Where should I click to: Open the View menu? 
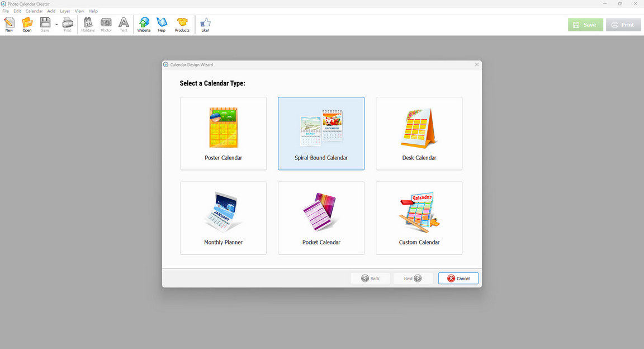coord(79,11)
